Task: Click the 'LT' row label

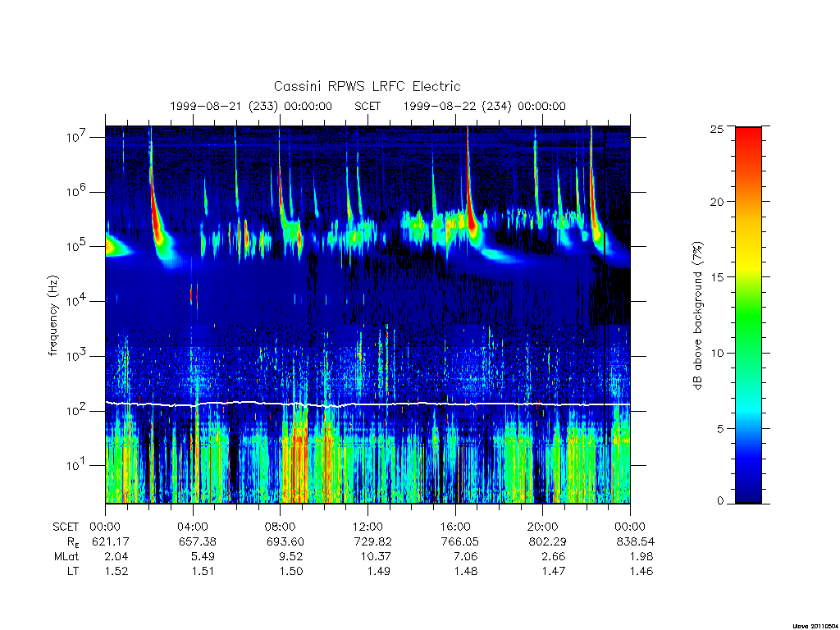Action: tap(73, 571)
